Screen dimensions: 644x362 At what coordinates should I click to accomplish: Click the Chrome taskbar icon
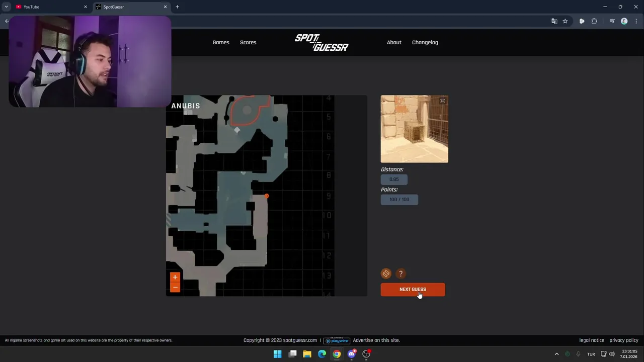pos(337,354)
